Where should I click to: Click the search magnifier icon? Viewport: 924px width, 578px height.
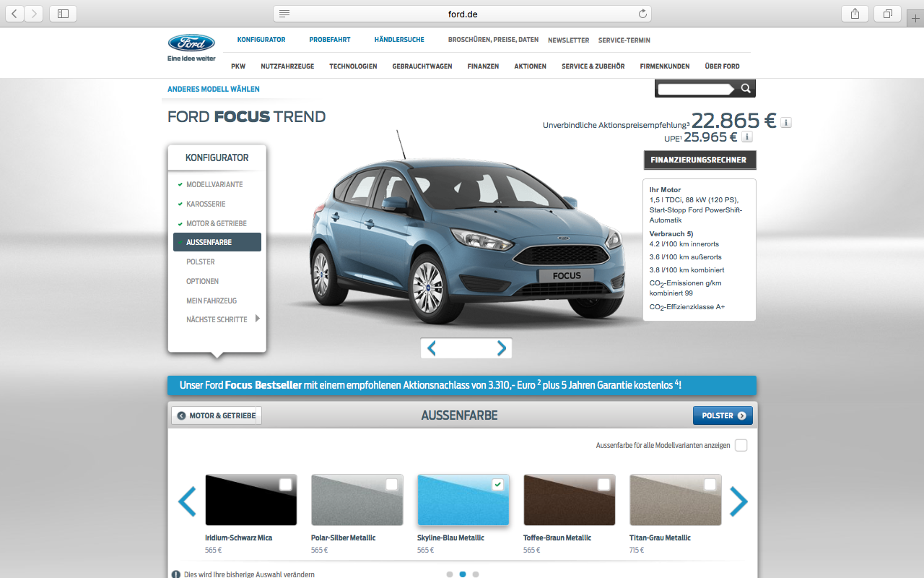(746, 89)
